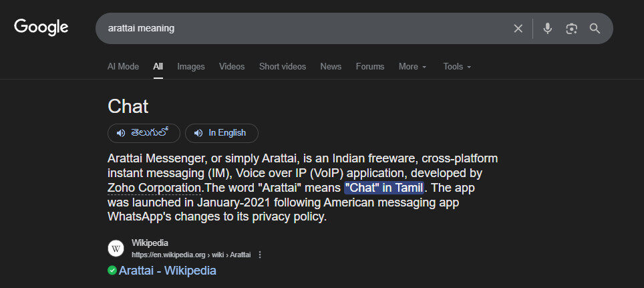Image resolution: width=644 pixels, height=288 pixels.
Task: Click the Google logo
Action: coord(41,27)
